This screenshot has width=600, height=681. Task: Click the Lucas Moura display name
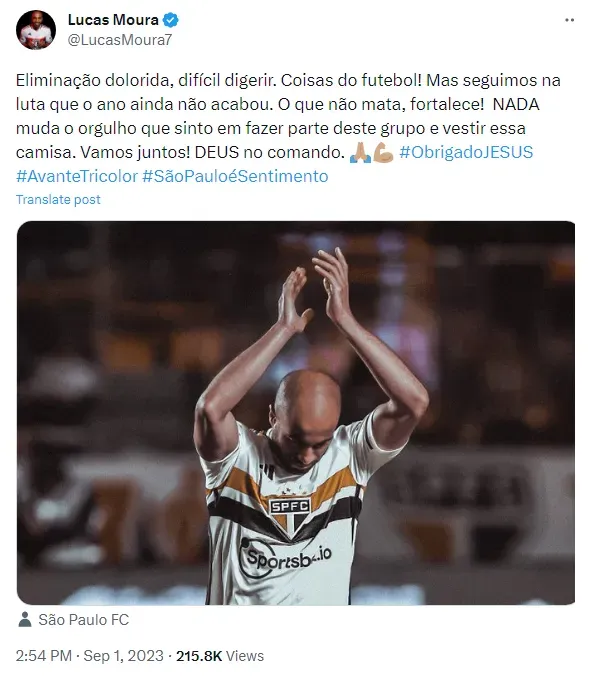pyautogui.click(x=113, y=20)
